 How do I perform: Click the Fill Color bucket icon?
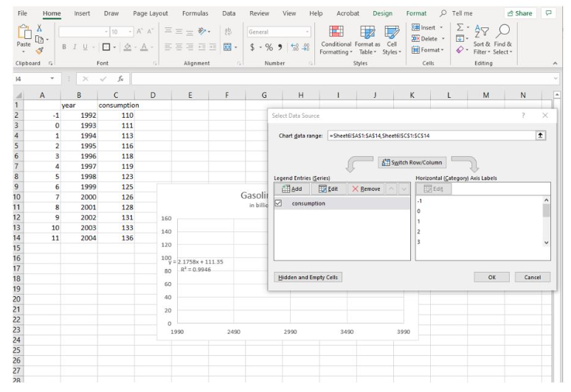coord(127,47)
